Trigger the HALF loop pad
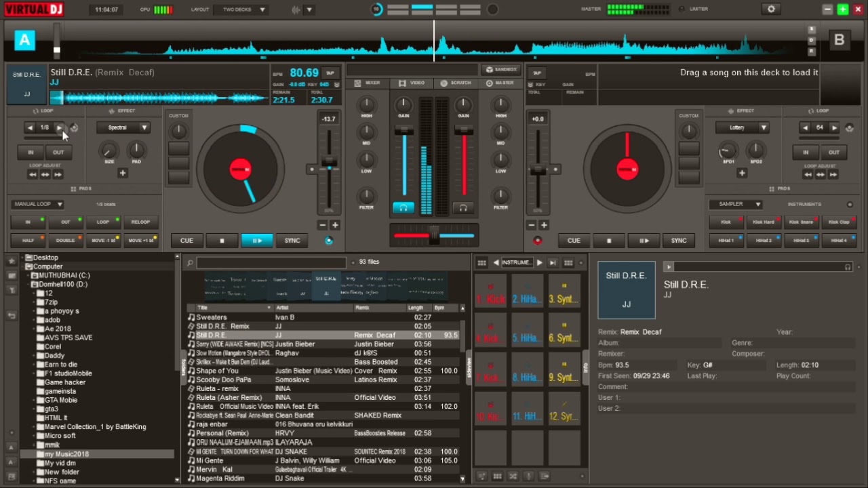Image resolution: width=868 pixels, height=488 pixels. pyautogui.click(x=28, y=241)
